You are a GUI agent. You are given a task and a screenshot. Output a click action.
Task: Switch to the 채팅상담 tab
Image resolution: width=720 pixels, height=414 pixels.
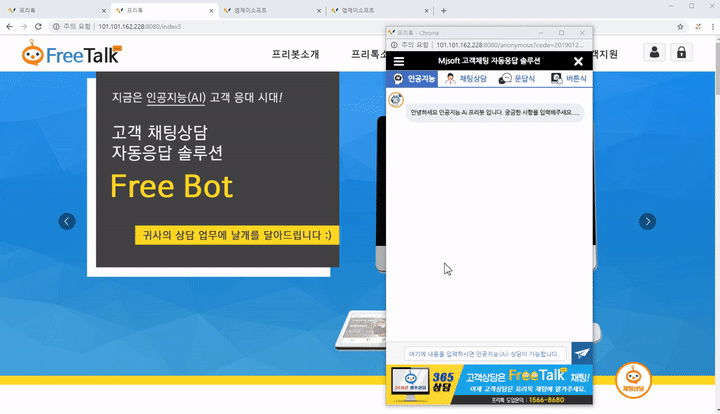tap(466, 79)
